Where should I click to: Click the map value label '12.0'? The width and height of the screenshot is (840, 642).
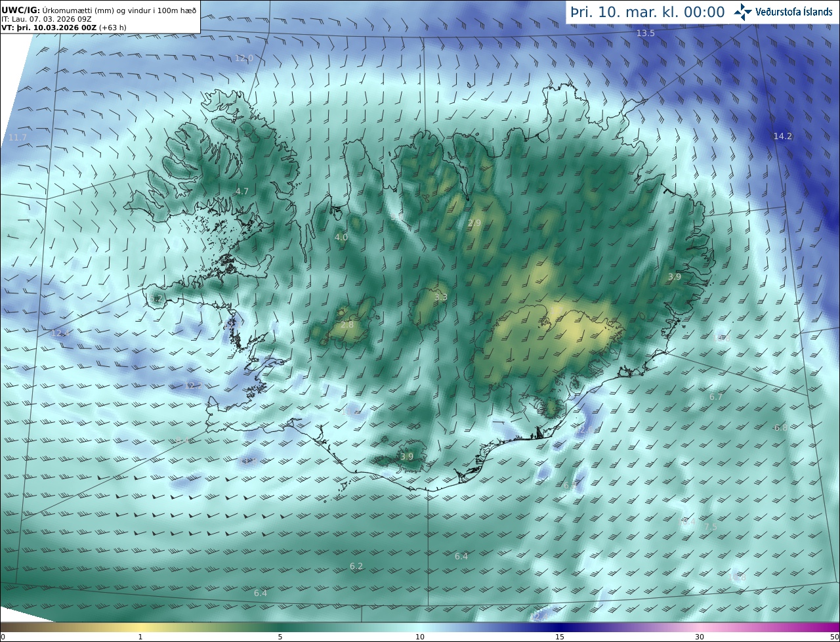(244, 58)
